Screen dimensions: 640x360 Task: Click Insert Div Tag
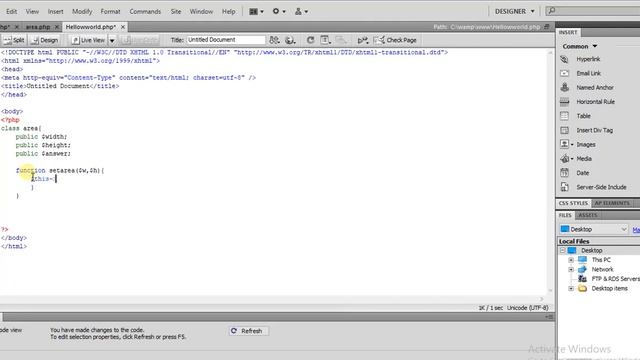click(x=594, y=130)
